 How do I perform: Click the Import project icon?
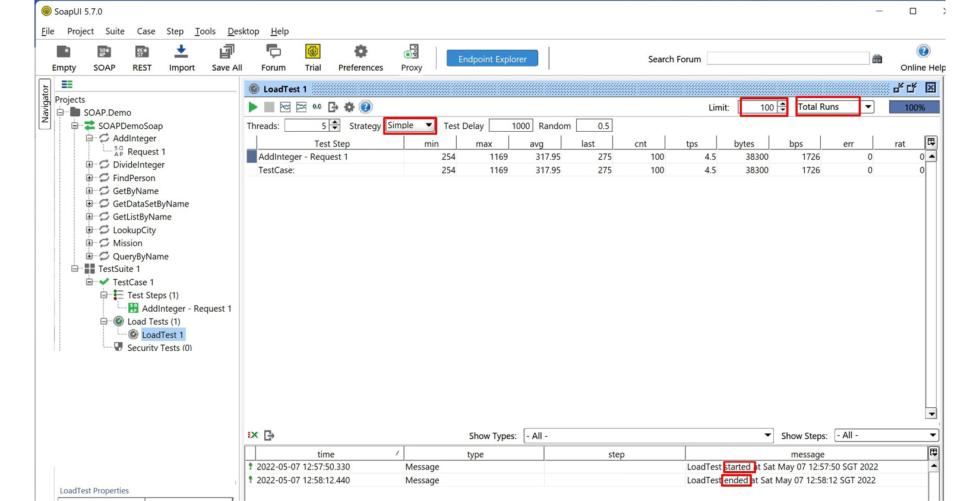[x=181, y=52]
